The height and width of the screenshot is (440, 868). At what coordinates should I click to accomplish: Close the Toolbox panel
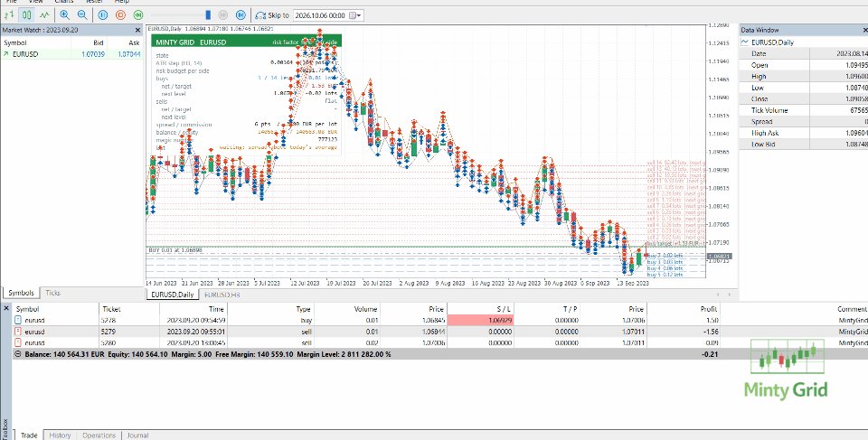pos(6,308)
